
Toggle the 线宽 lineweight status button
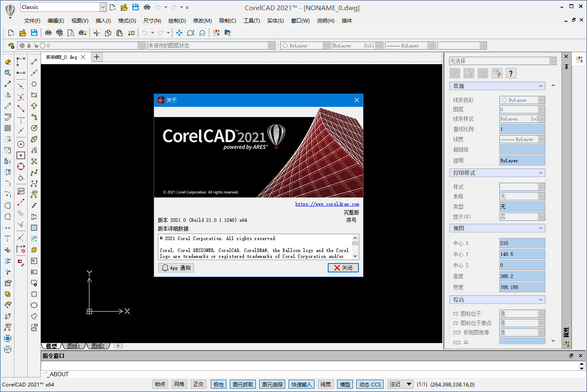pos(326,384)
